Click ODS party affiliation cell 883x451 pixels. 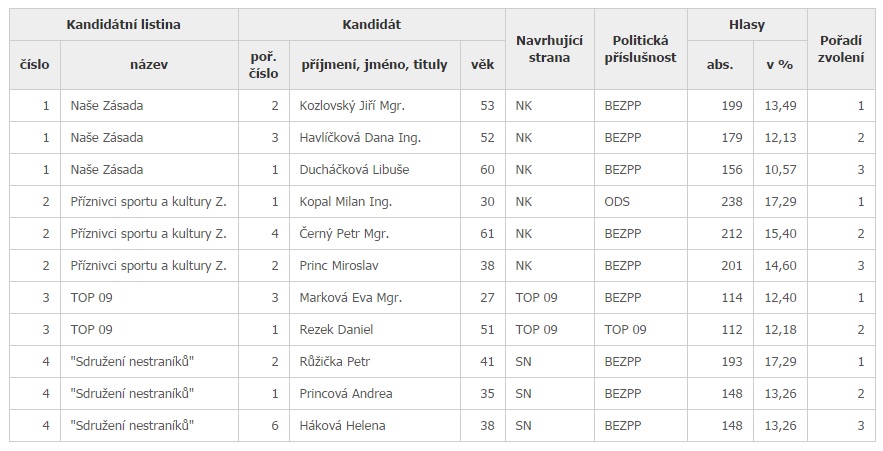click(617, 202)
